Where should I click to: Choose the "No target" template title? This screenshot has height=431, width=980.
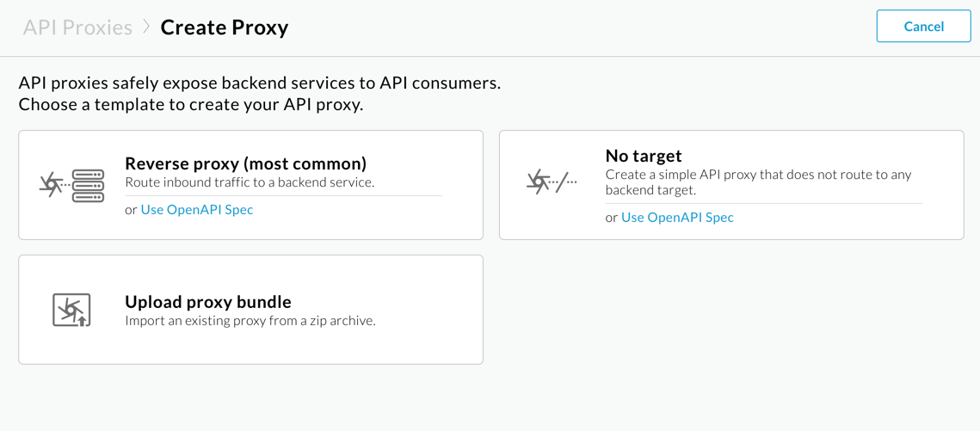click(644, 156)
